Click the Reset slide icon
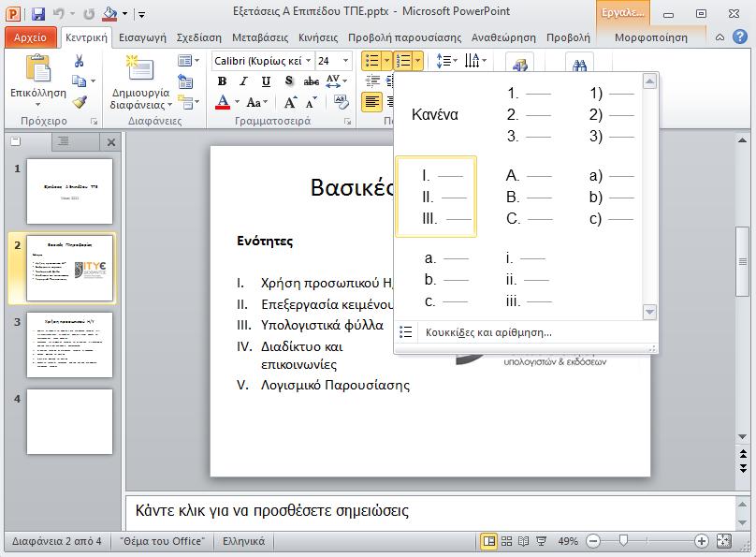This screenshot has height=557, width=756. coord(185,81)
